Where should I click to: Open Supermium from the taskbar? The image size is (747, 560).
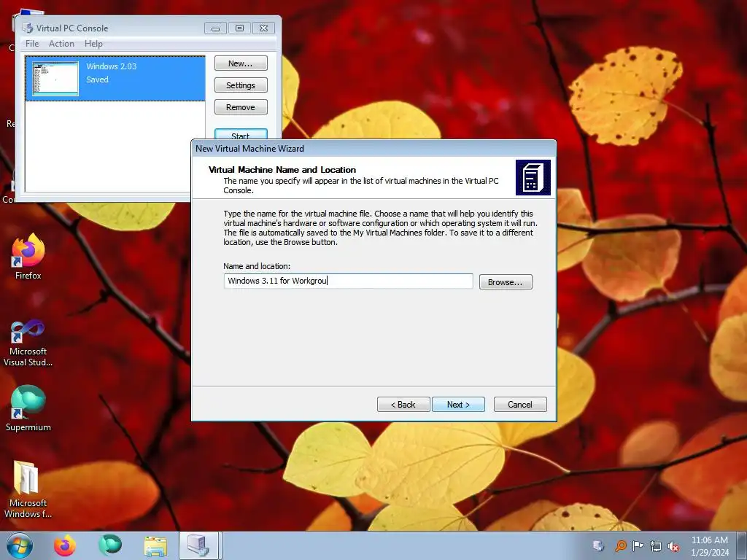click(x=110, y=545)
